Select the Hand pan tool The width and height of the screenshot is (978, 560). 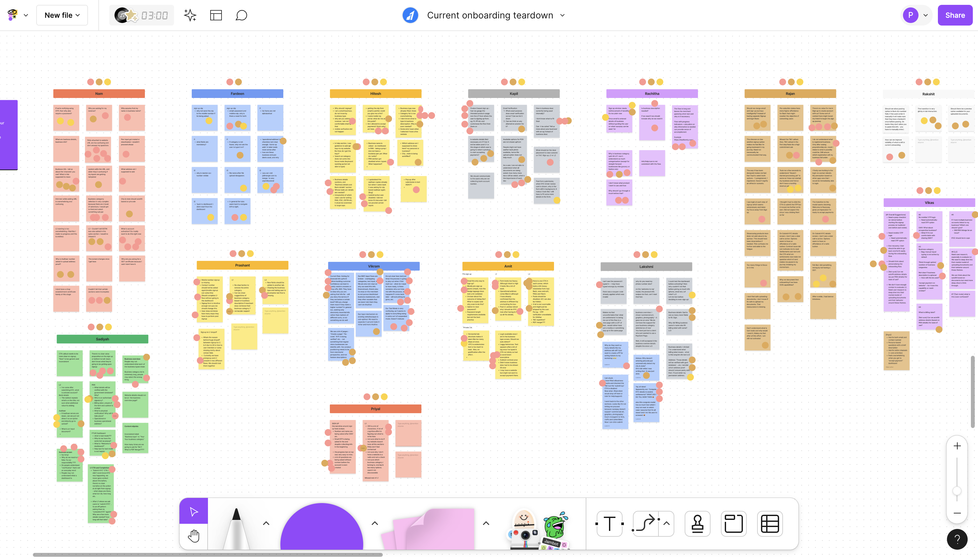193,536
